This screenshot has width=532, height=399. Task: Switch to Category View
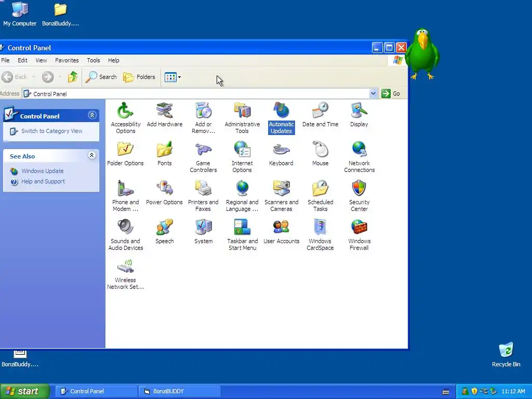(52, 131)
